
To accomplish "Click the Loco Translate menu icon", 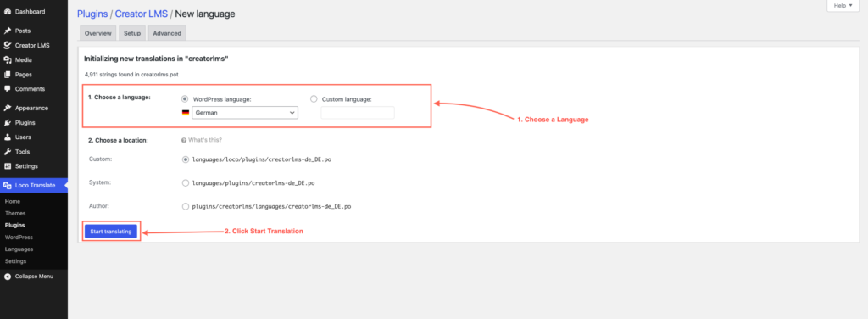I will (8, 186).
